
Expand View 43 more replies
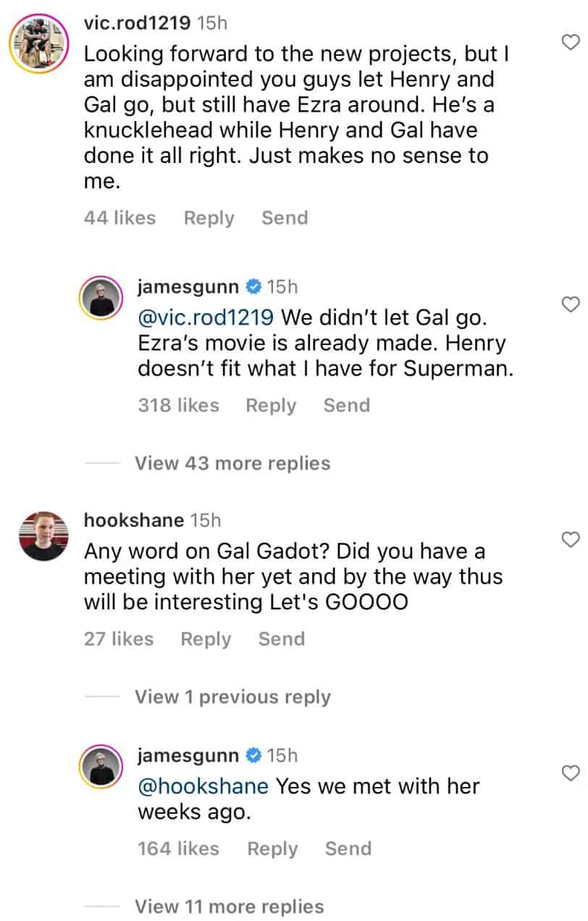click(x=232, y=463)
